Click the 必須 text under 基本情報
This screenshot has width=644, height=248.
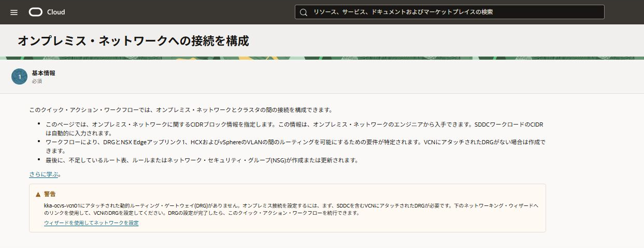(x=37, y=81)
